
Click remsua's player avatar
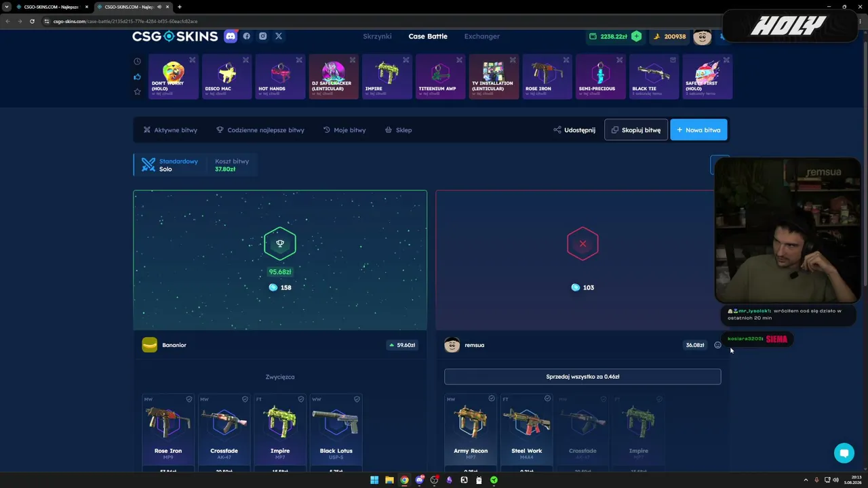tap(452, 345)
